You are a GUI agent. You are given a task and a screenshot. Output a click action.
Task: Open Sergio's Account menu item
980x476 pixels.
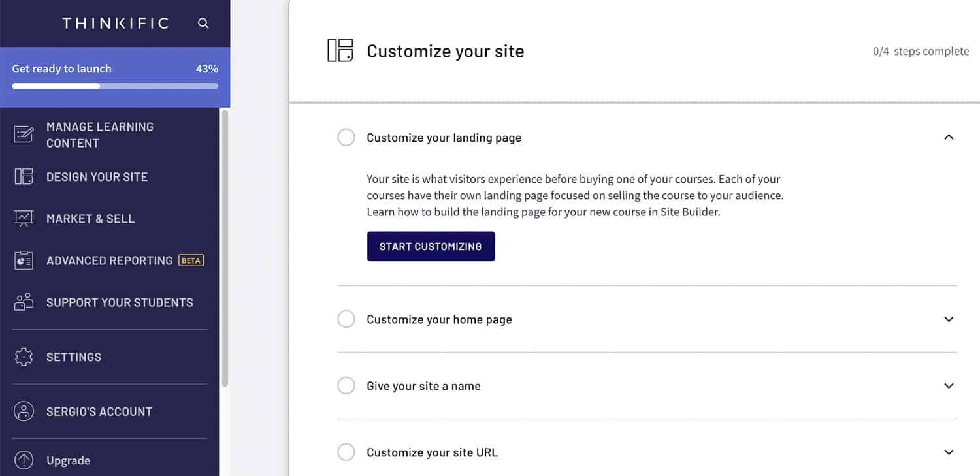(99, 411)
